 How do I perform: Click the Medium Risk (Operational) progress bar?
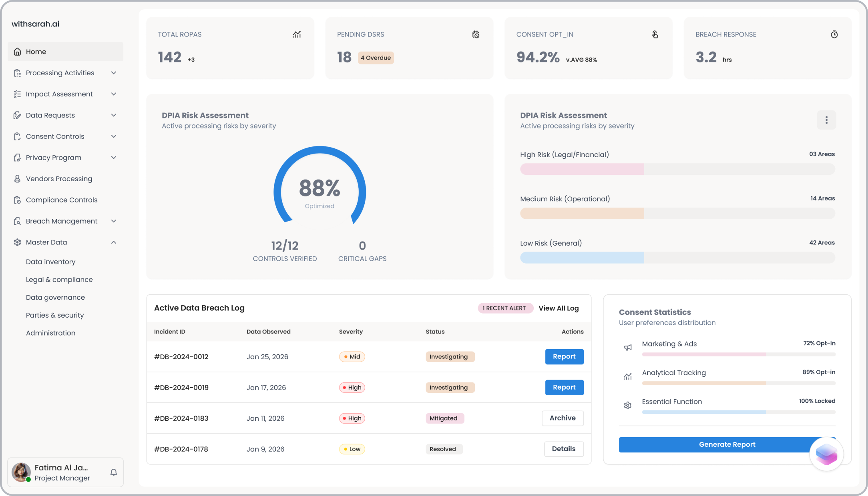[677, 213]
